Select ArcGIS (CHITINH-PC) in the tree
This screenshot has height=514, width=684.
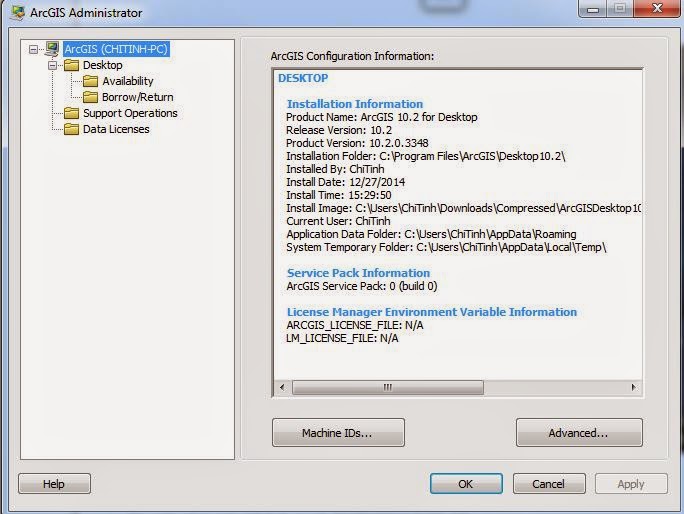point(116,49)
